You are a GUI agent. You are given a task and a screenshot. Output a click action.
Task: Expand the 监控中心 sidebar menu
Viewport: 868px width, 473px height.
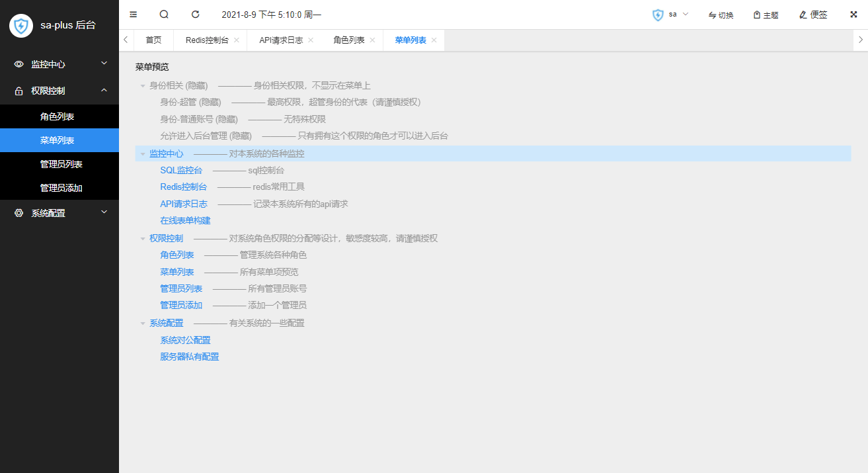[59, 64]
